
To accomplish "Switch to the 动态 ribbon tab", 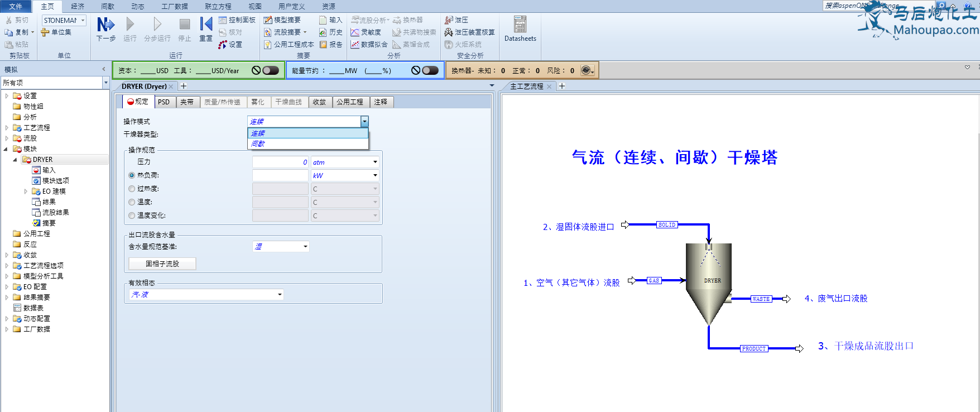I will [x=138, y=6].
